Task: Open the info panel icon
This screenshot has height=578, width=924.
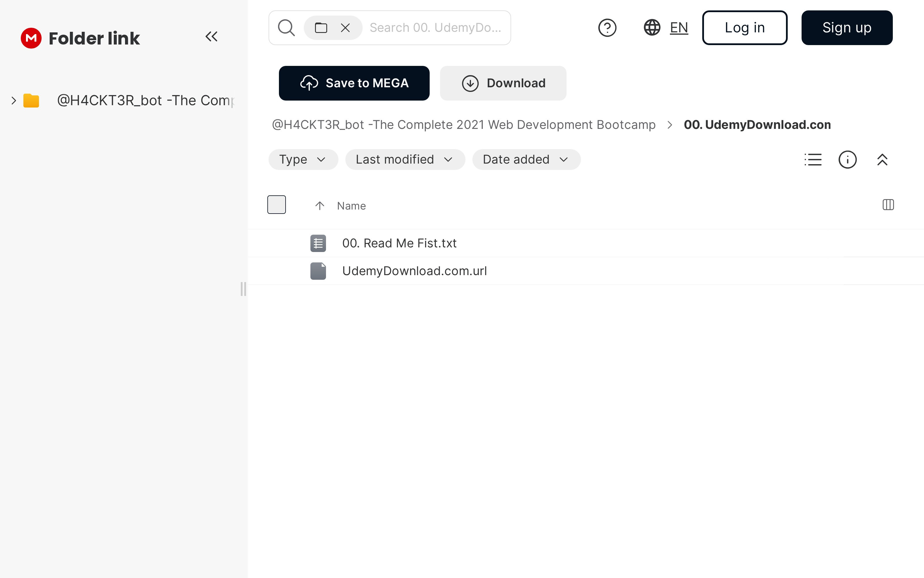Action: [847, 160]
